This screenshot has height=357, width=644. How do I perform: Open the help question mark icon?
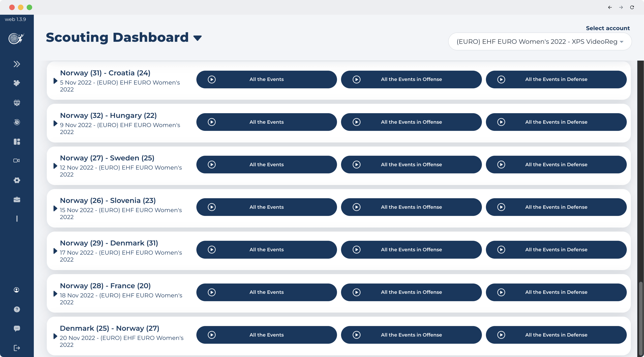17,309
